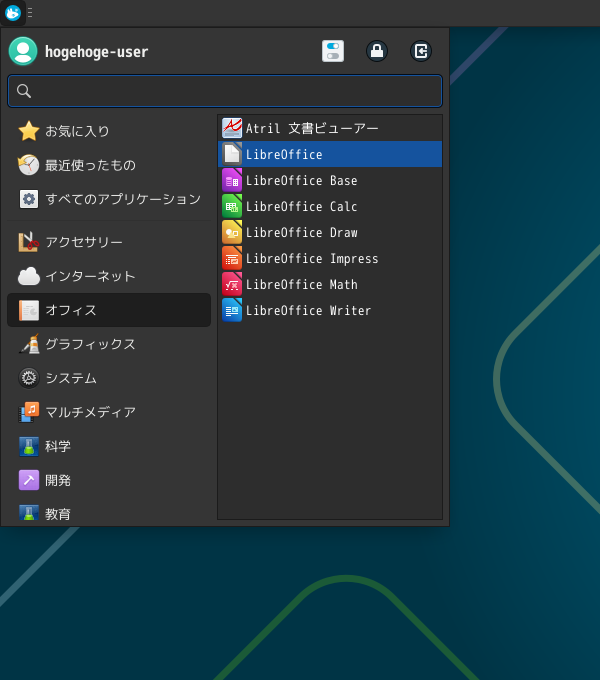This screenshot has height=680, width=600.
Task: Click inside the application search field
Action: 225,91
